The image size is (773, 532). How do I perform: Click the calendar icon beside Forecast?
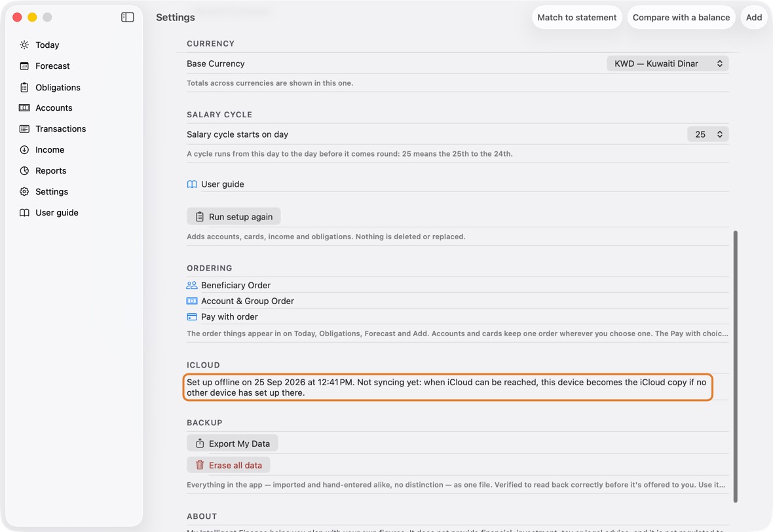24,66
